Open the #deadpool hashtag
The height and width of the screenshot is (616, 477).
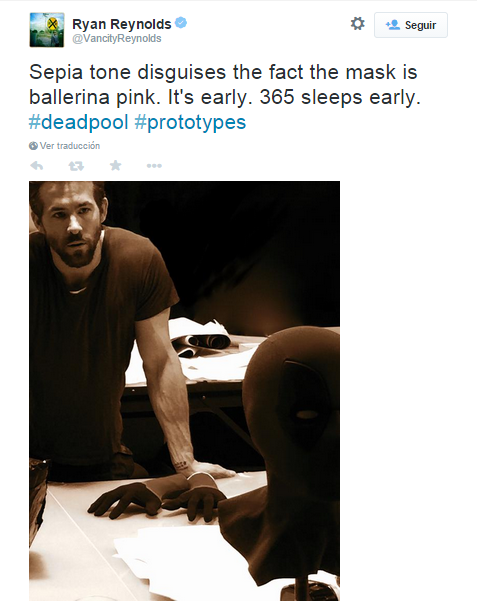point(79,122)
